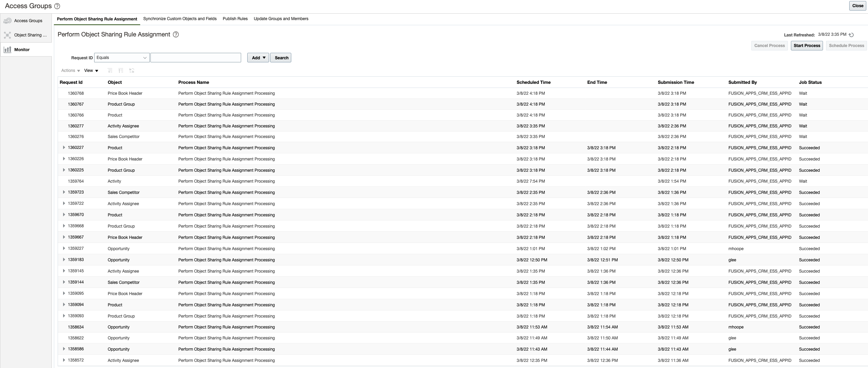This screenshot has height=368, width=868.
Task: Click the refresh icon beside Last Refreshed
Action: pyautogui.click(x=851, y=35)
